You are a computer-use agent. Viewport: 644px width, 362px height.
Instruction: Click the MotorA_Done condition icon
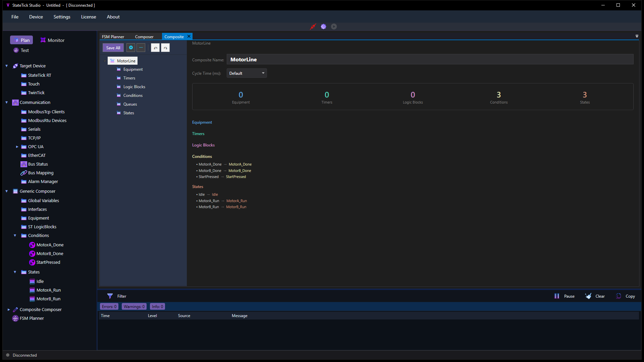tap(32, 245)
